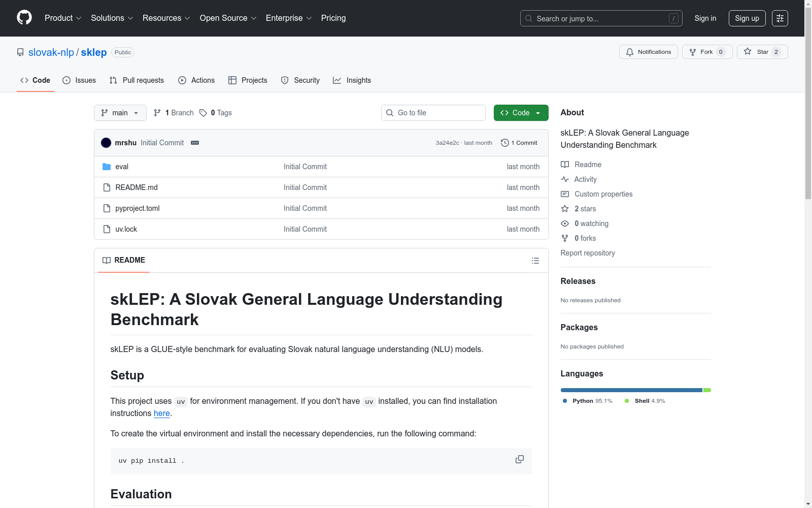Expand the Resources menu
The width and height of the screenshot is (812, 508).
[166, 18]
